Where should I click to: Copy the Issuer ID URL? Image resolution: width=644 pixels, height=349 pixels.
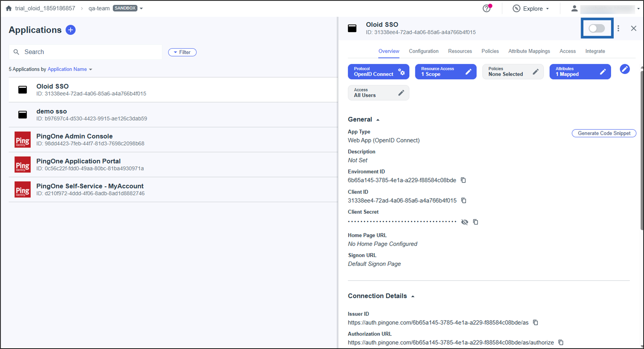[x=536, y=323]
